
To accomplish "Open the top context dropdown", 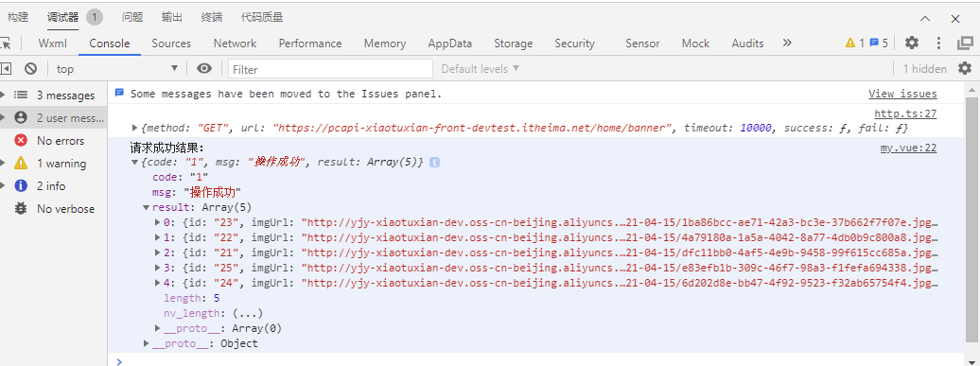I will click(x=116, y=69).
